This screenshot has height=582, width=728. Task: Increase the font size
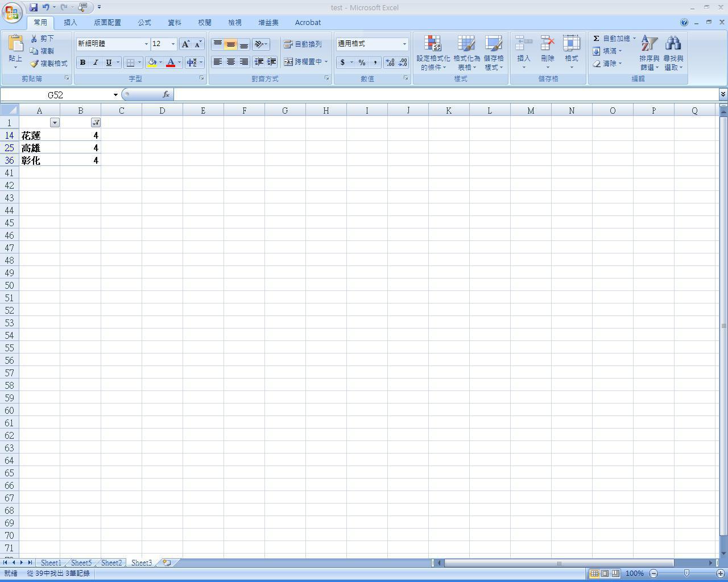click(x=185, y=44)
